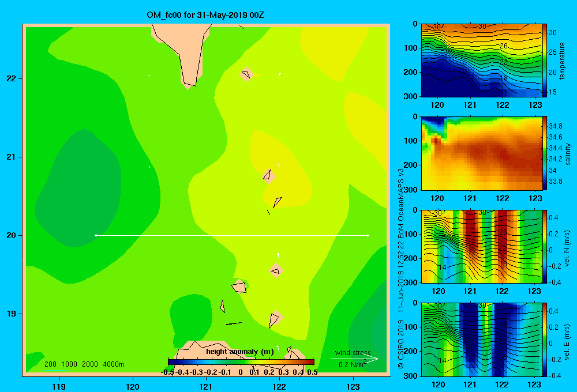
Task: Click the '11-Jun-2019 12:52:22' timestamp text
Action: coord(401,278)
